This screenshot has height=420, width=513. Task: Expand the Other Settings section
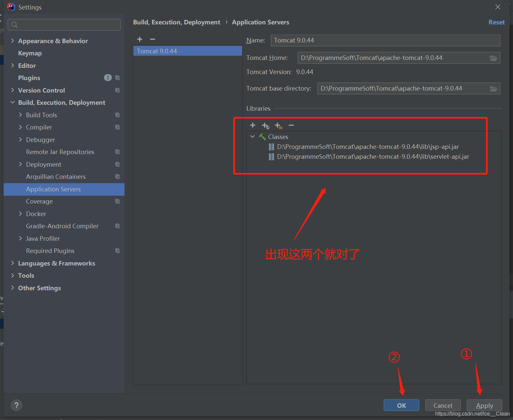pyautogui.click(x=13, y=288)
